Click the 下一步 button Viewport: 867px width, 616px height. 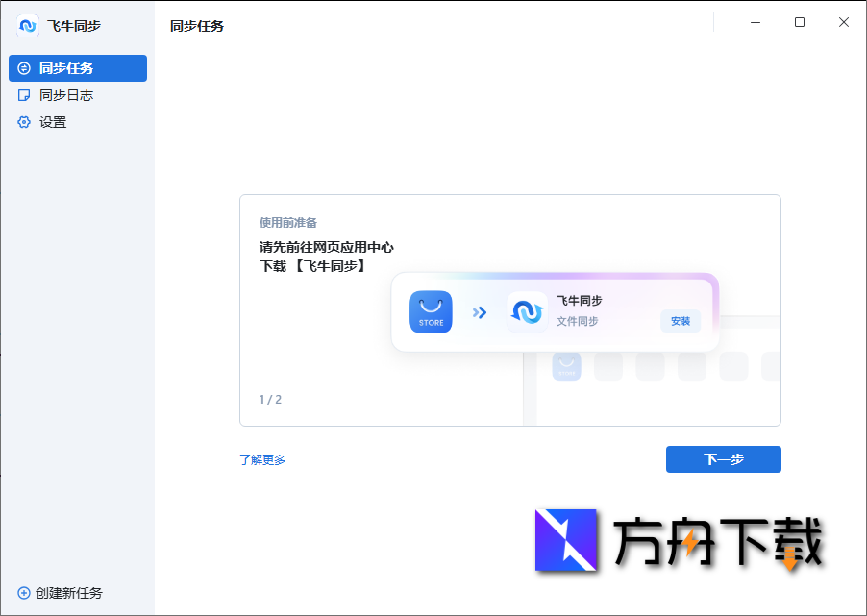[723, 459]
